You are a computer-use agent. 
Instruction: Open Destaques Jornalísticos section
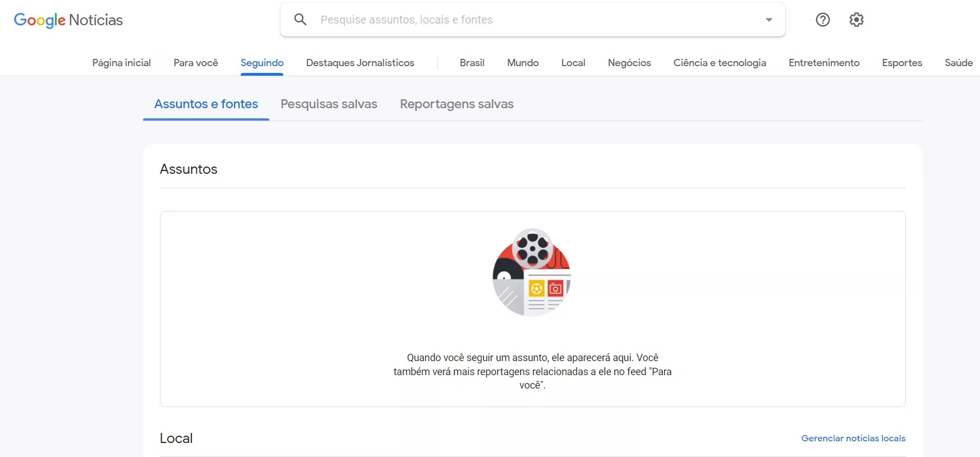pyautogui.click(x=360, y=63)
